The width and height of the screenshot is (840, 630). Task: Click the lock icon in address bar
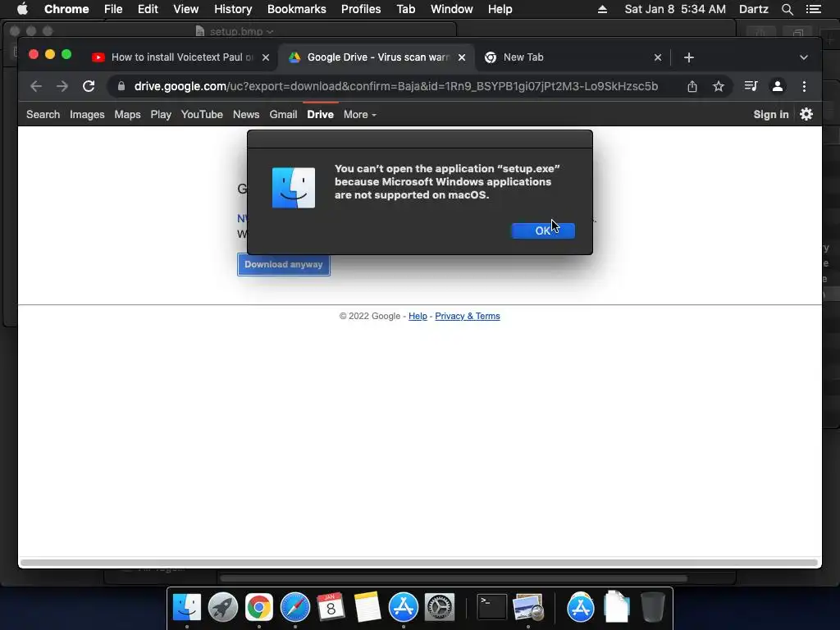(x=121, y=86)
